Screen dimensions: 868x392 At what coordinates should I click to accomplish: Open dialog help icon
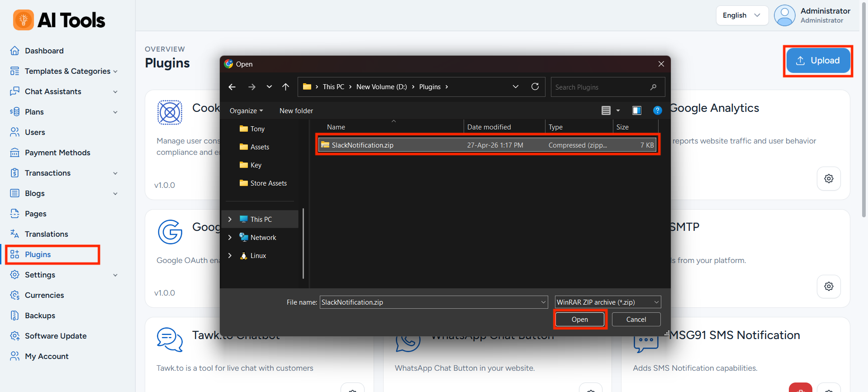[657, 110]
